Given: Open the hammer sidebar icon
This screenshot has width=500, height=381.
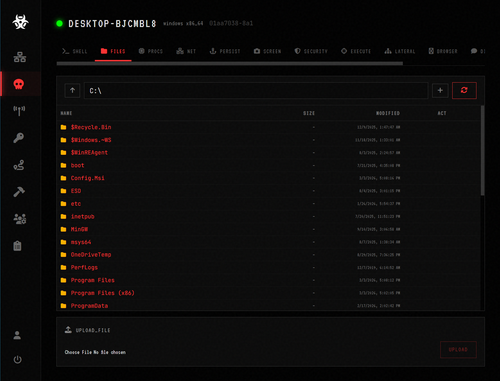Looking at the screenshot, I should coord(19,192).
